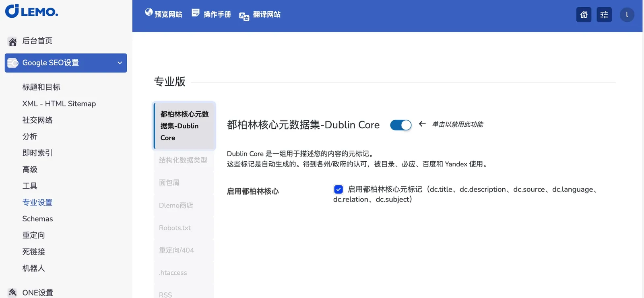This screenshot has height=298, width=644.
Task: Switch to the 结构化数据类型 tab
Action: [183, 160]
